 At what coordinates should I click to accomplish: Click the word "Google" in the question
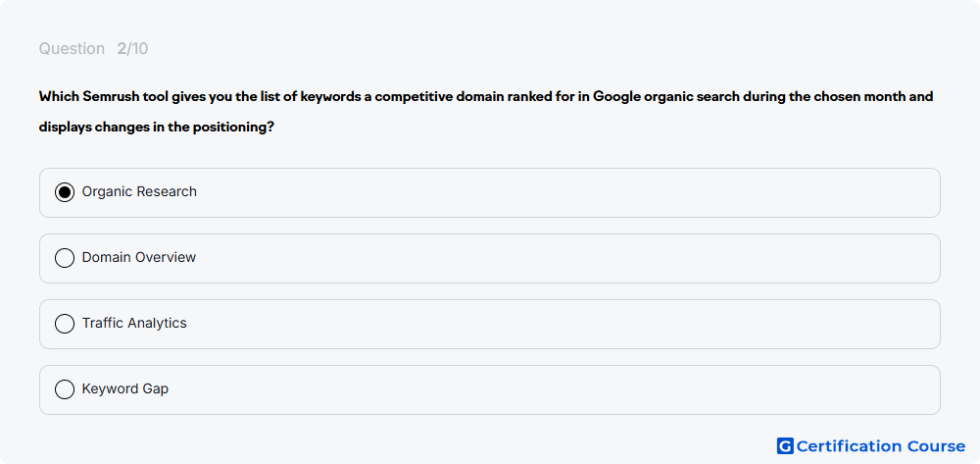615,97
